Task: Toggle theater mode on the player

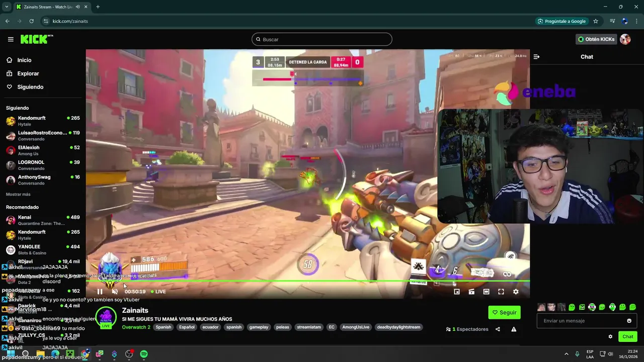Action: [x=486, y=292]
